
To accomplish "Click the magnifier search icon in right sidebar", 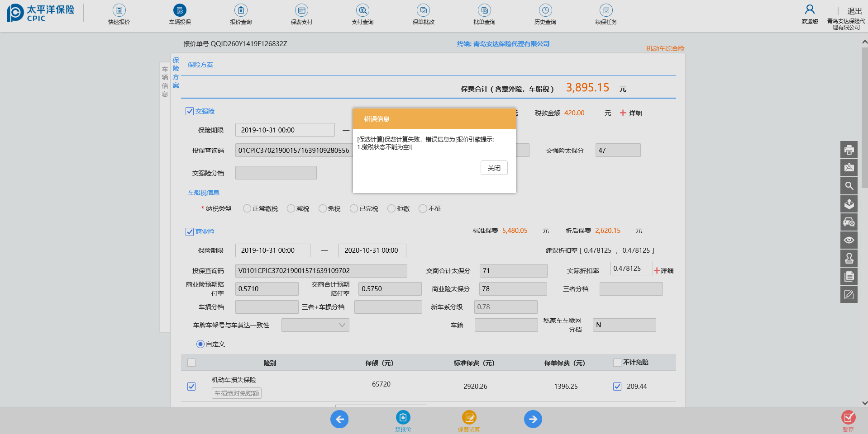I will 849,186.
